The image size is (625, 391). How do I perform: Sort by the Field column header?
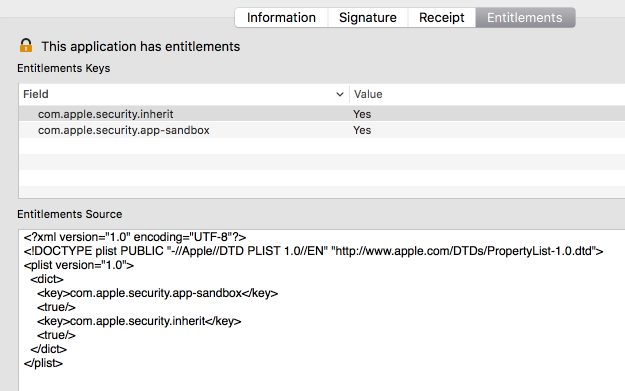(184, 94)
